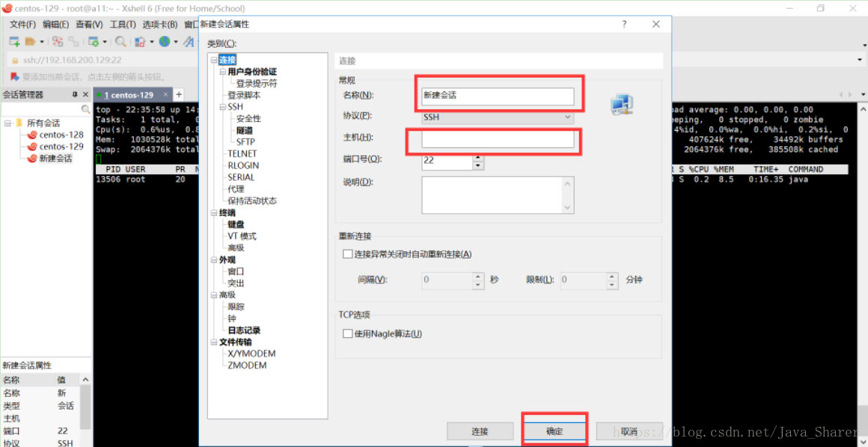Click the add-current-session arrow flag icon
This screenshot has width=868, height=447.
(15, 76)
